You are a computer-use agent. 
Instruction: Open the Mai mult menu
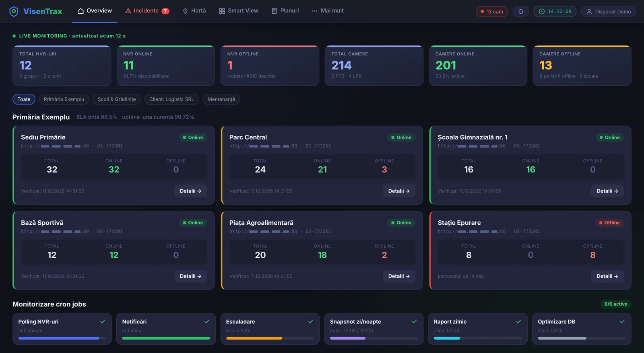328,11
